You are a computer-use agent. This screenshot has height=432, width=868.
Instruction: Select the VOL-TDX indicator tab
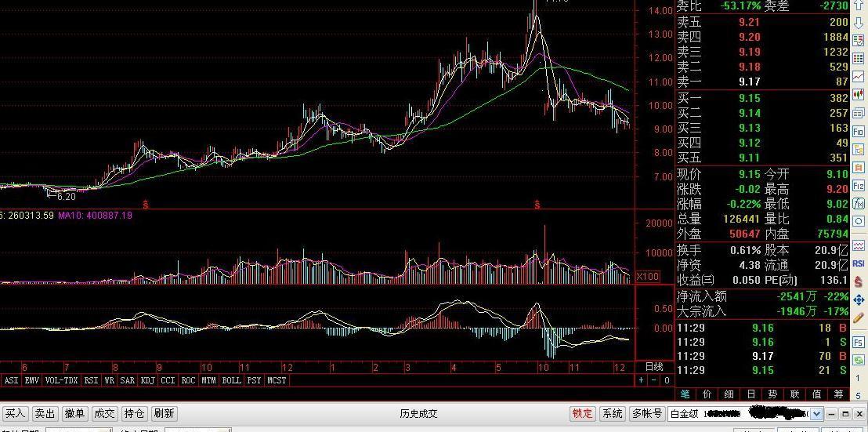(61, 380)
